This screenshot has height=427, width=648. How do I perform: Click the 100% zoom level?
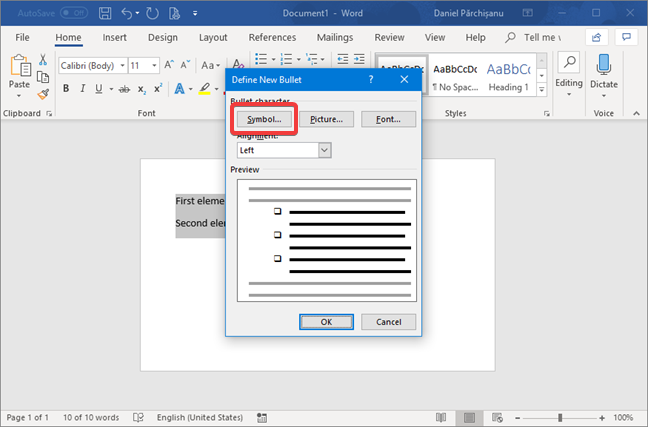pyautogui.click(x=623, y=417)
